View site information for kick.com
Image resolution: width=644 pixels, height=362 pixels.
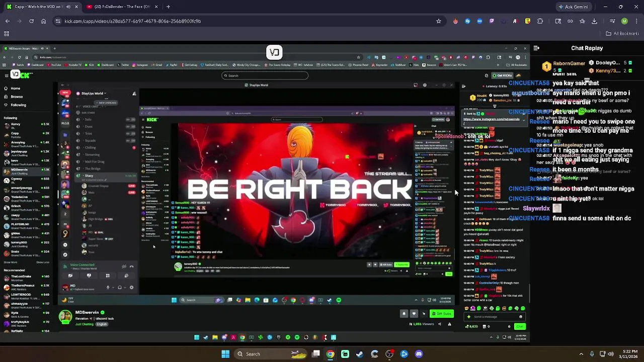point(58,21)
